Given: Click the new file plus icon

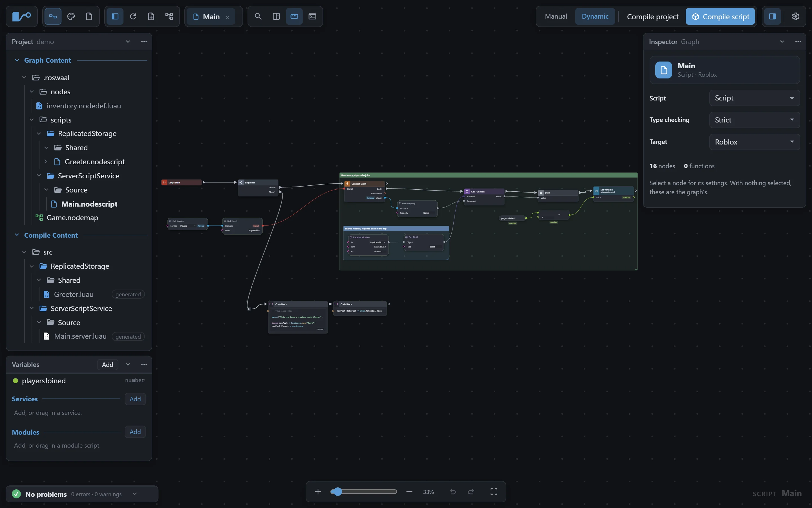Looking at the screenshot, I should click(151, 16).
